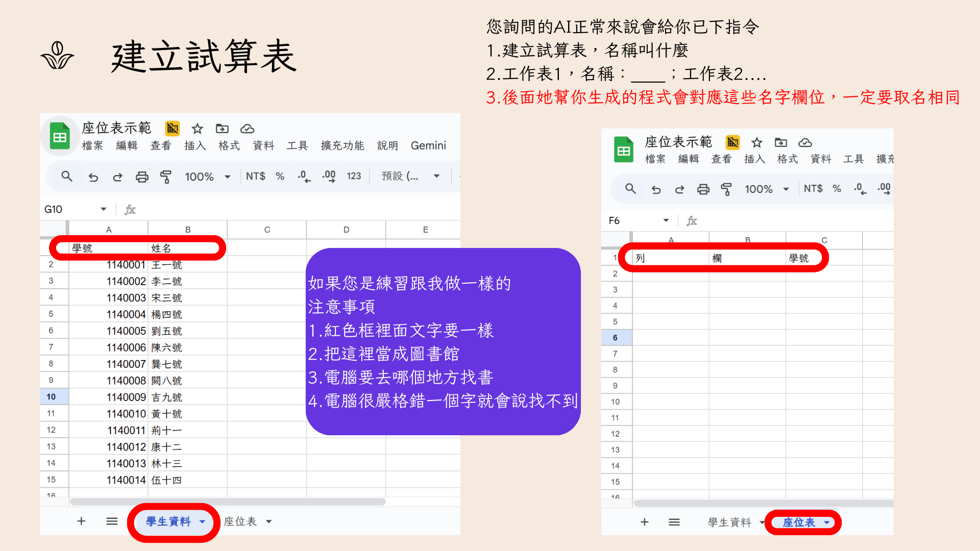Open 座位表 tab menu arrow in right window
The height and width of the screenshot is (551, 980).
pyautogui.click(x=826, y=522)
